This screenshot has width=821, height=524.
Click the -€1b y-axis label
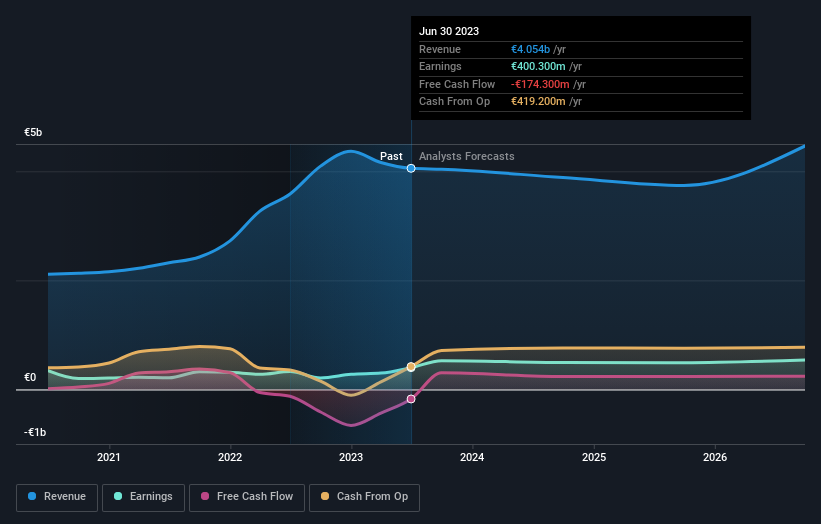click(x=35, y=432)
